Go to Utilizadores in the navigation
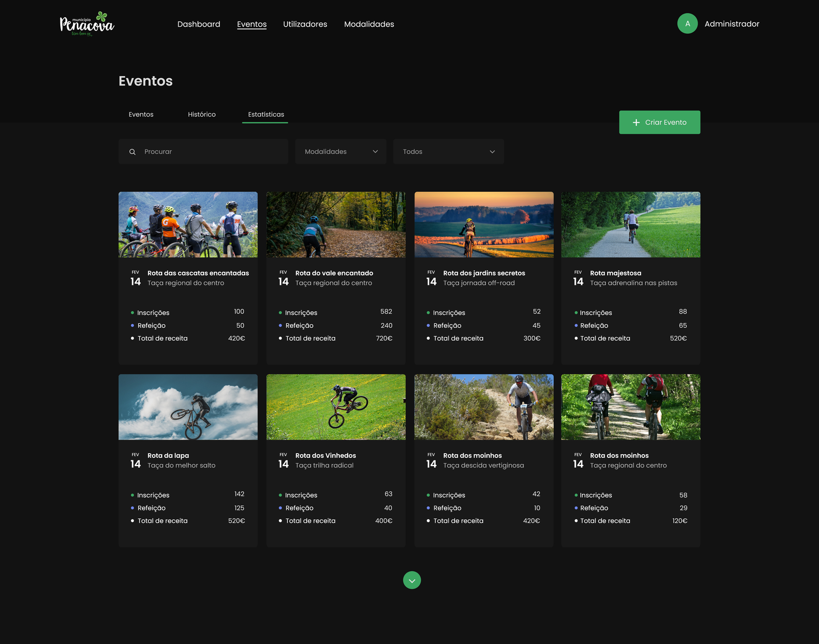 [x=305, y=24]
